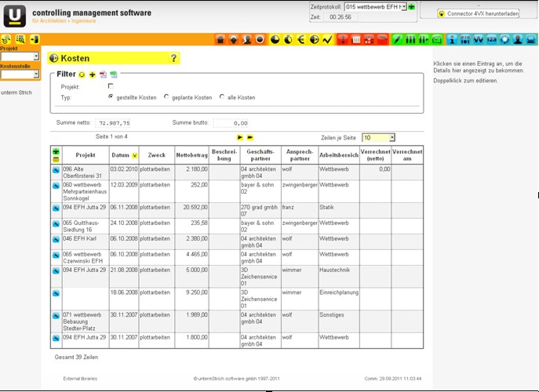Open edit icon for '046 EFH Karl' row
Screen dimensions: 539x392
point(56,239)
